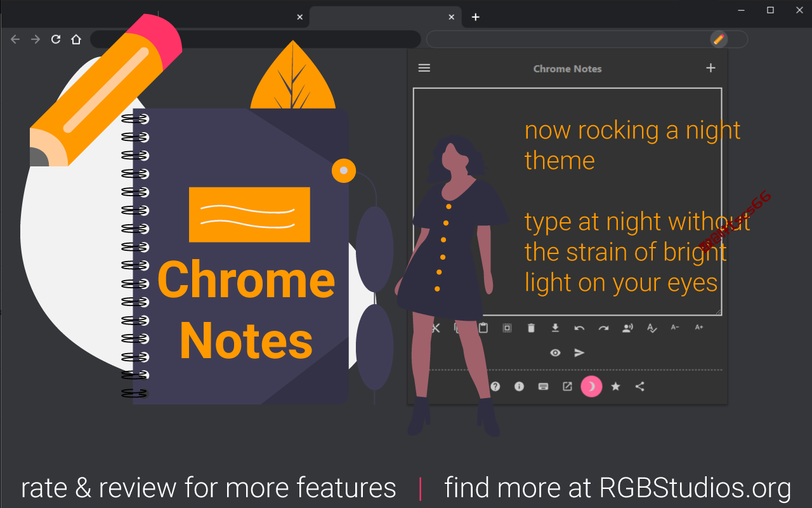This screenshot has height=508, width=812.
Task: Open notes in new window icon
Action: coord(567,386)
